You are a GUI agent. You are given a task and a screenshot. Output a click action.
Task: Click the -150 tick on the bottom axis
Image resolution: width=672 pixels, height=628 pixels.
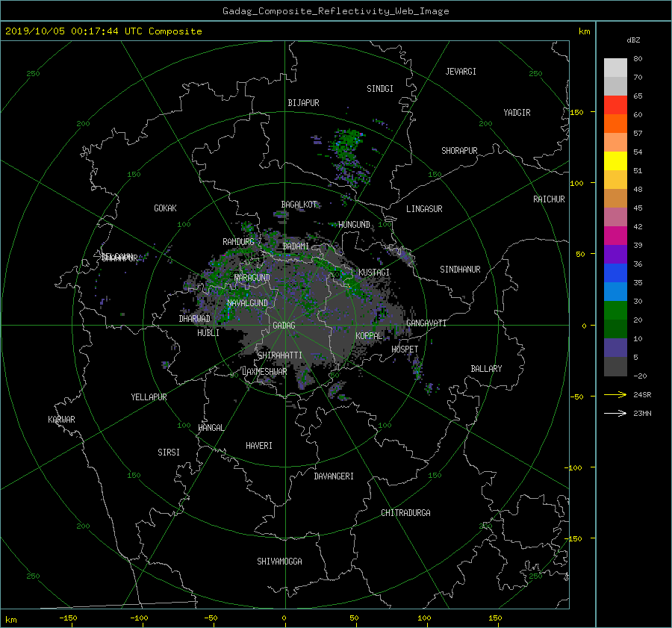coord(68,618)
